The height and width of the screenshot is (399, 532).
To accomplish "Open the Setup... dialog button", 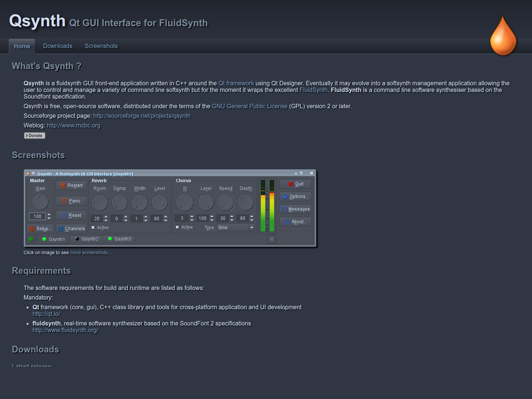I will (40, 229).
